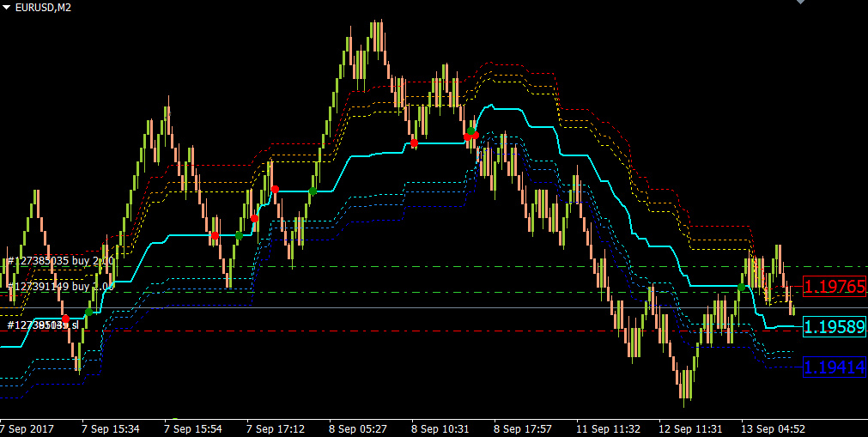The height and width of the screenshot is (437, 868).
Task: Click the green signal dot above 13 Sep 04:52
Action: tap(741, 287)
